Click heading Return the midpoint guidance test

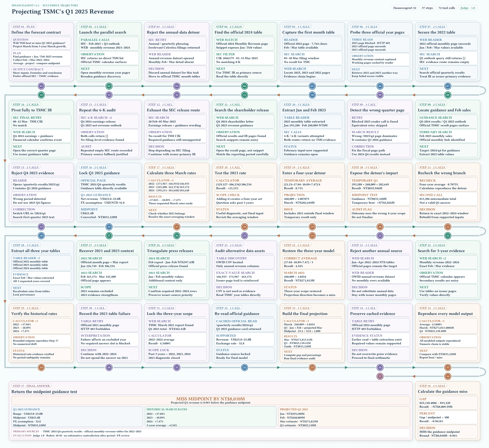(44, 391)
